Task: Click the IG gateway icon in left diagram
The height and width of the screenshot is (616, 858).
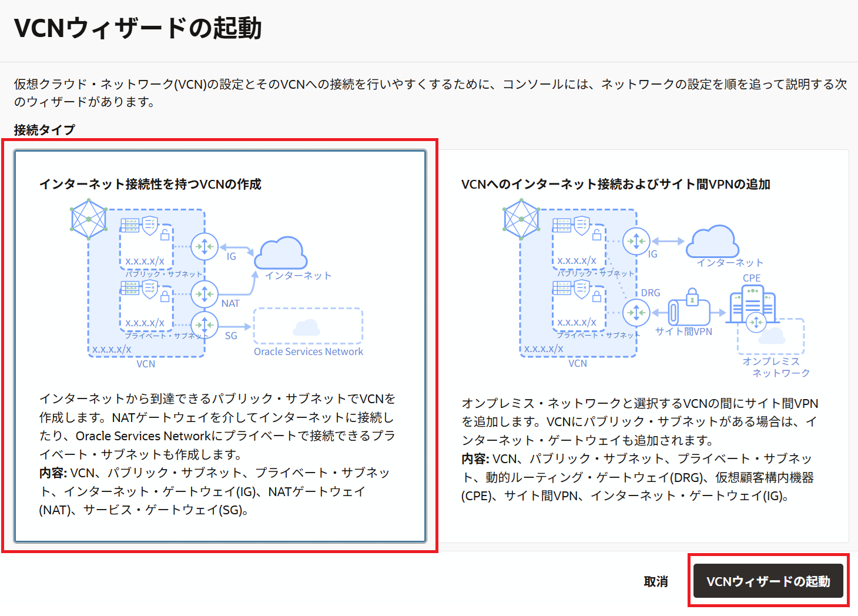Action: 205,247
